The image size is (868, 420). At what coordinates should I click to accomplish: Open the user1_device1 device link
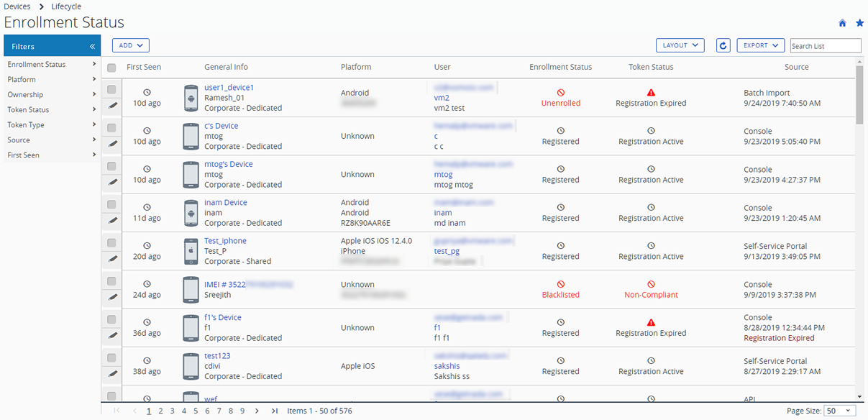coord(229,88)
